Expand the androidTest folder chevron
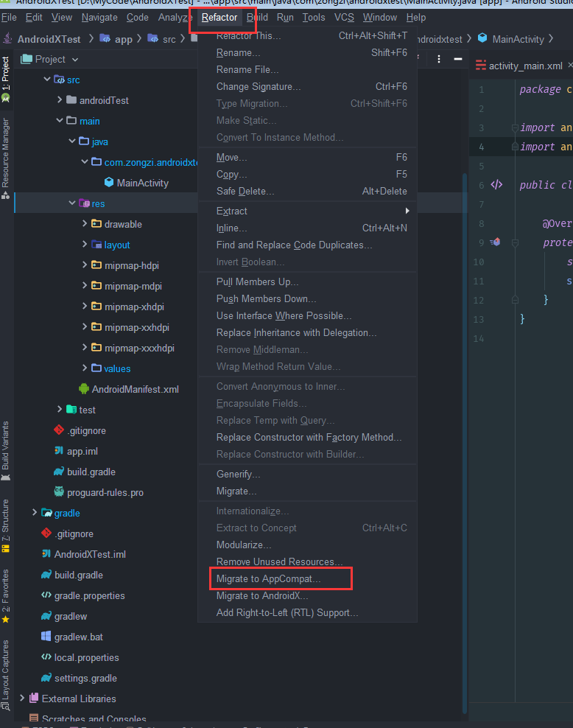The width and height of the screenshot is (573, 728). coord(60,99)
